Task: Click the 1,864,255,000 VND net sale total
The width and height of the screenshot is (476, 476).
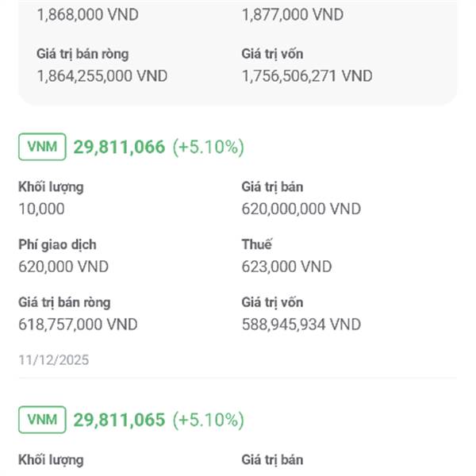Action: click(102, 76)
